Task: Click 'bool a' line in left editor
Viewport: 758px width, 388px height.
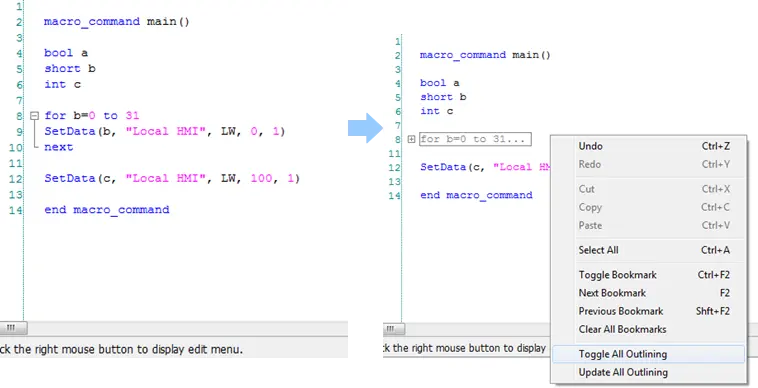Action: pos(66,53)
